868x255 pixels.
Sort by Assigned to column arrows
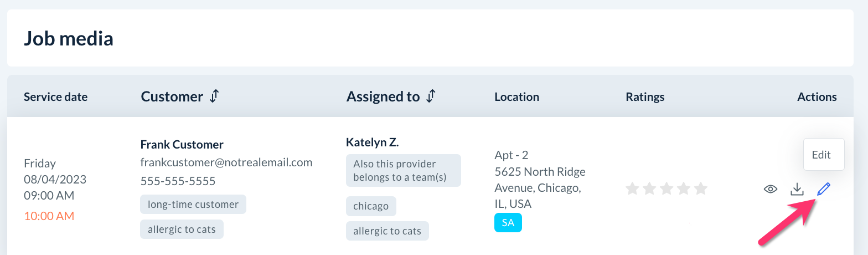[431, 96]
